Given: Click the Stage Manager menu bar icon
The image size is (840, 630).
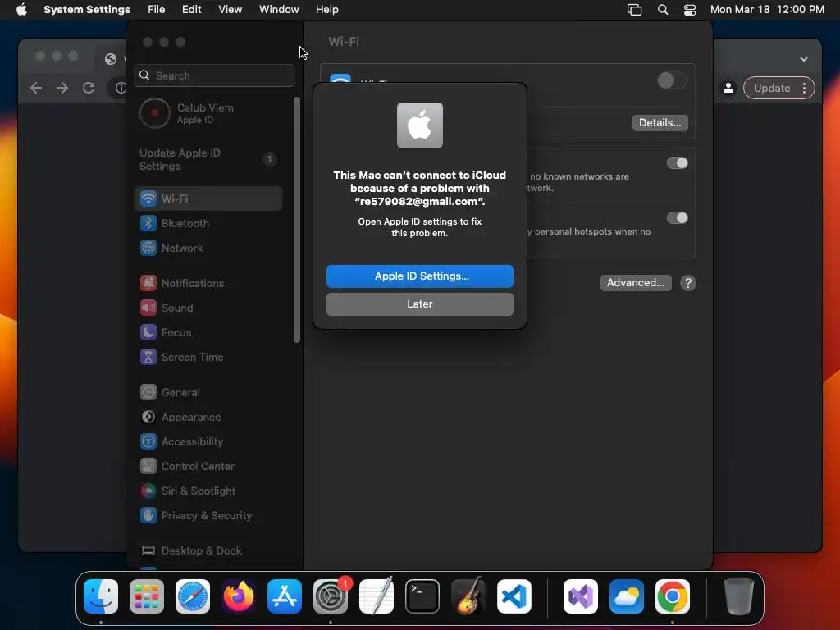Looking at the screenshot, I should coord(634,10).
